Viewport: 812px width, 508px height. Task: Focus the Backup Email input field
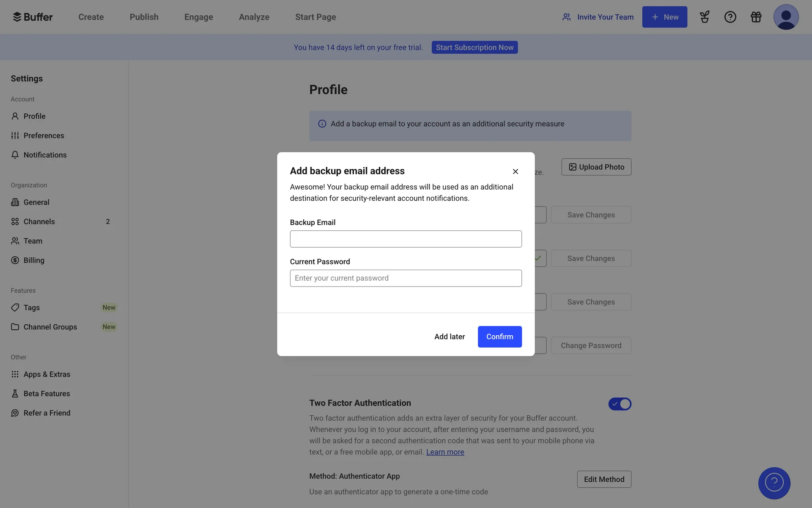click(406, 239)
